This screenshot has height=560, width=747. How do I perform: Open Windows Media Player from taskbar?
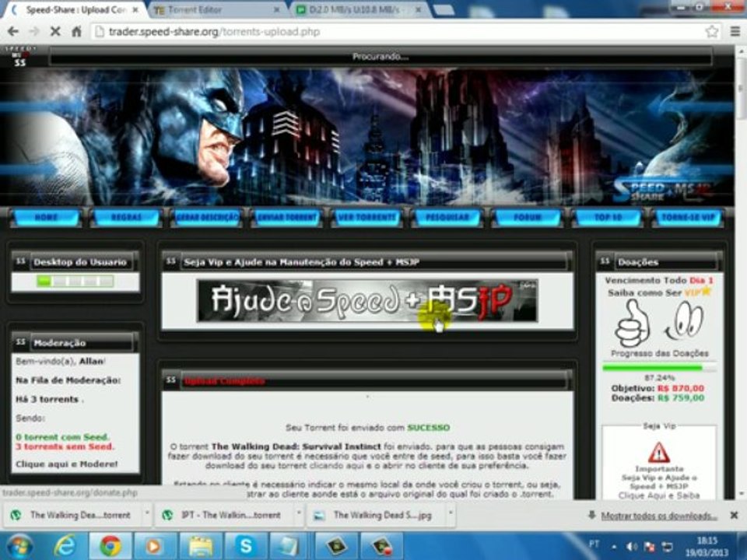(154, 546)
